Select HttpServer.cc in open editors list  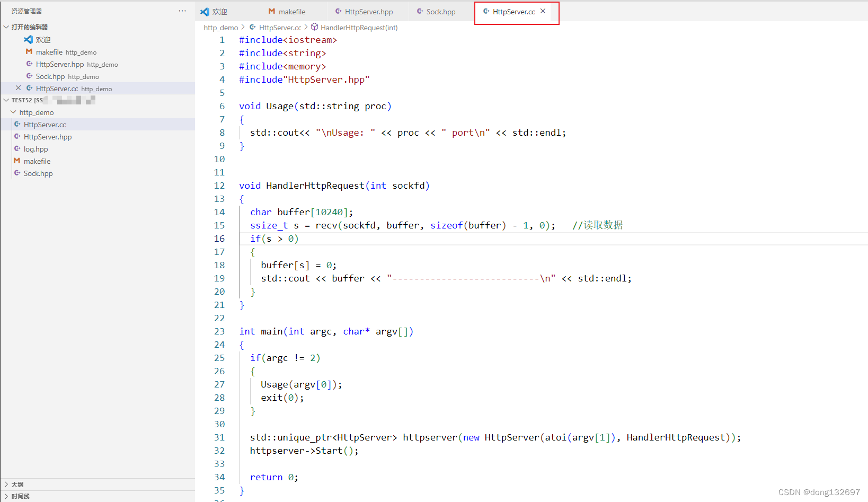click(x=98, y=89)
